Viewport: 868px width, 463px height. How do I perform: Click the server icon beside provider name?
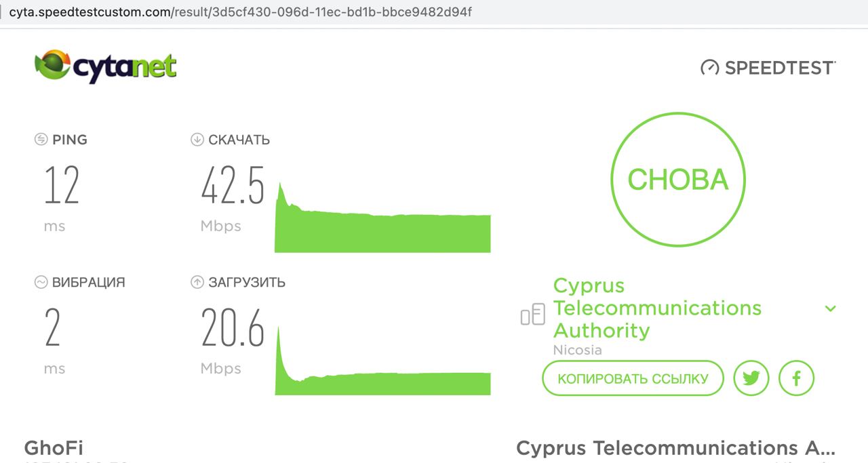(533, 315)
